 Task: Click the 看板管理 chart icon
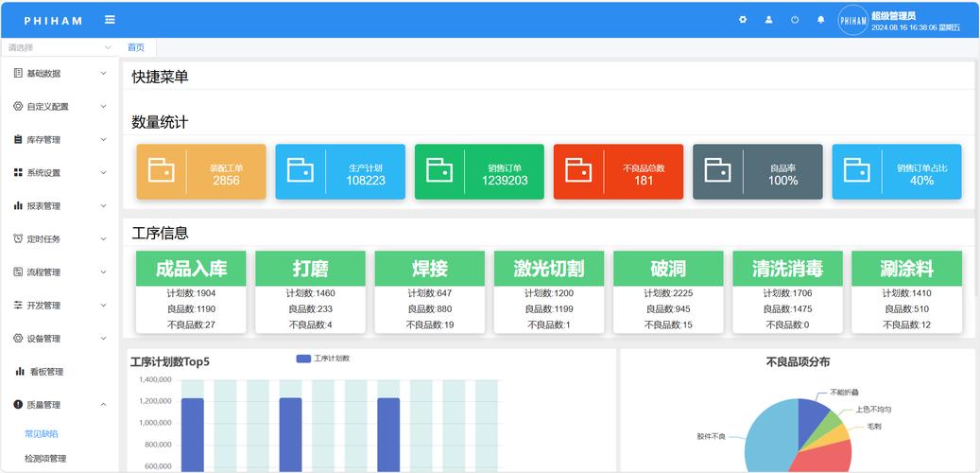(x=20, y=372)
